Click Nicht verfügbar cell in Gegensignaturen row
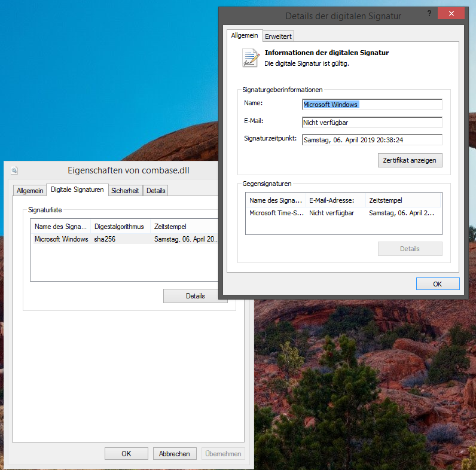The image size is (476, 470). tap(331, 213)
